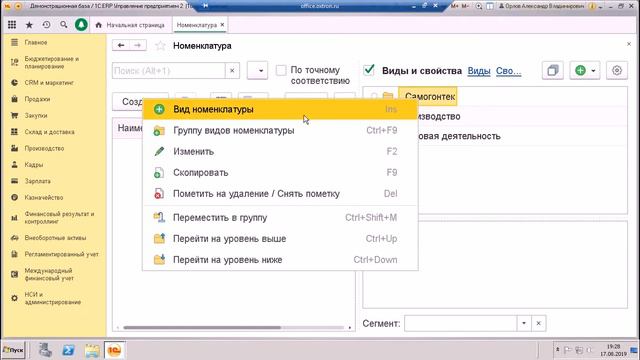The height and width of the screenshot is (360, 640).
Task: Open Внеоборотные активы section
Action: click(x=55, y=238)
